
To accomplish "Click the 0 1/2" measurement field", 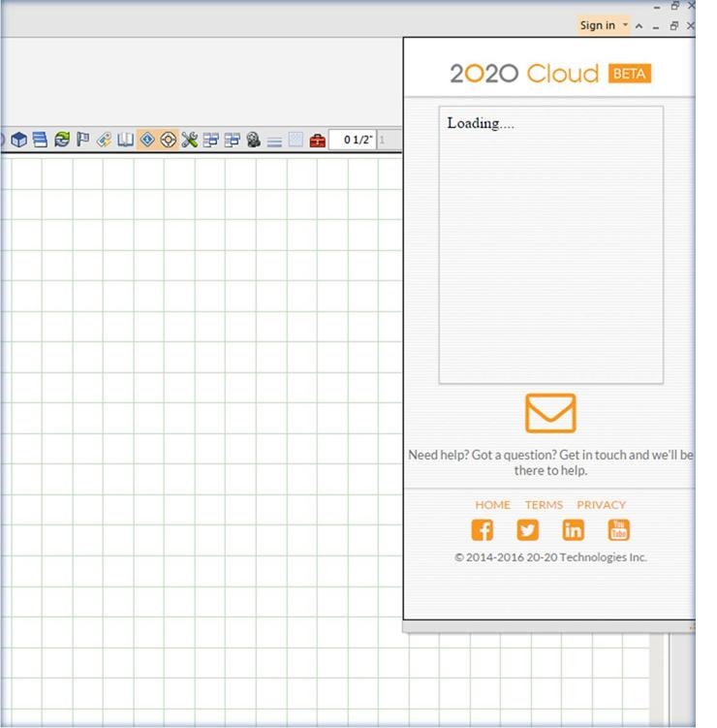I will 353,140.
